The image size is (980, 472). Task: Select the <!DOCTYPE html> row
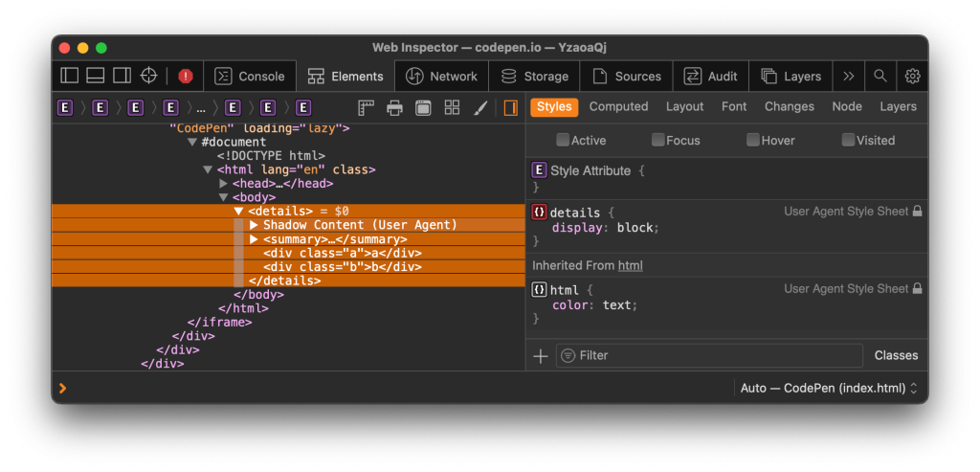coord(271,156)
